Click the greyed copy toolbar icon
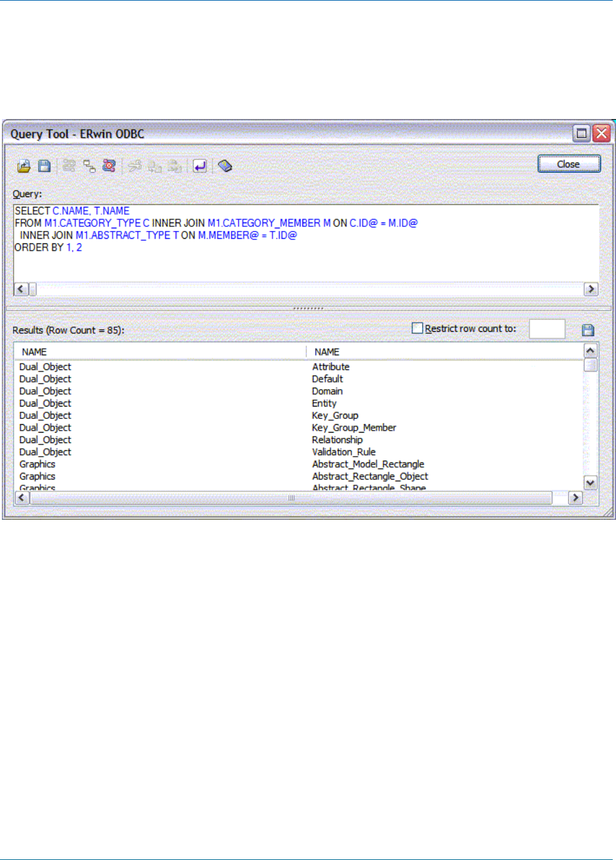Image resolution: width=616 pixels, height=860 pixels. [154, 166]
